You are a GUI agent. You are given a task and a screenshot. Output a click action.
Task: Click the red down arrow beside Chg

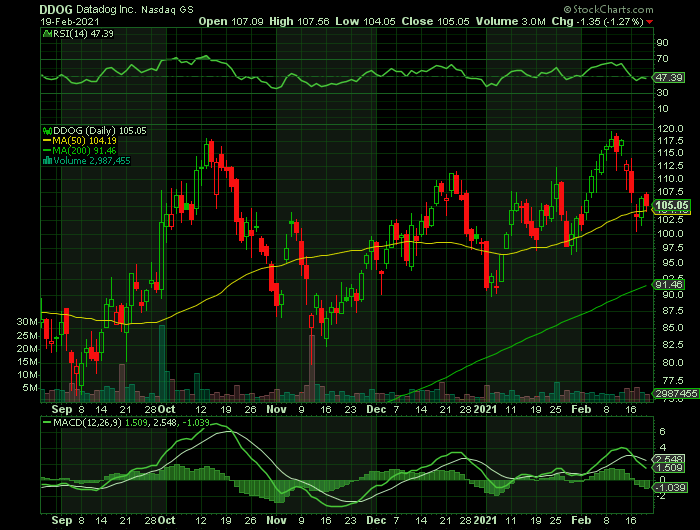coord(649,21)
